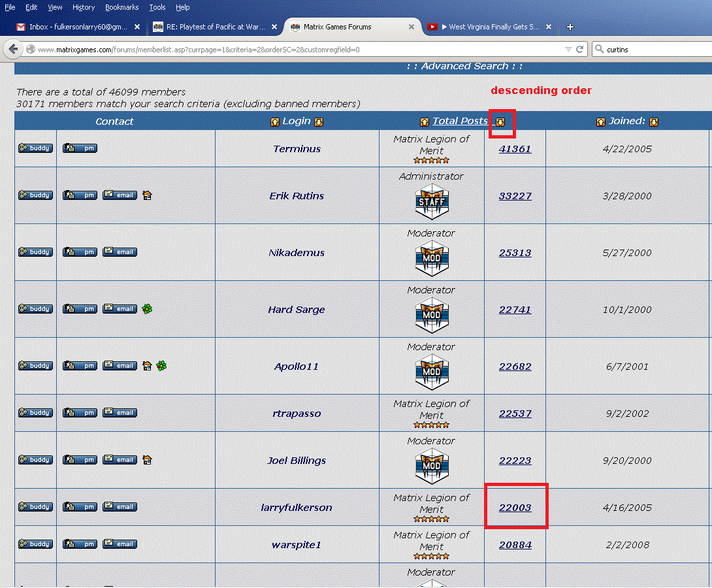Open Joel Billings profile link
The width and height of the screenshot is (712, 588).
point(297,461)
